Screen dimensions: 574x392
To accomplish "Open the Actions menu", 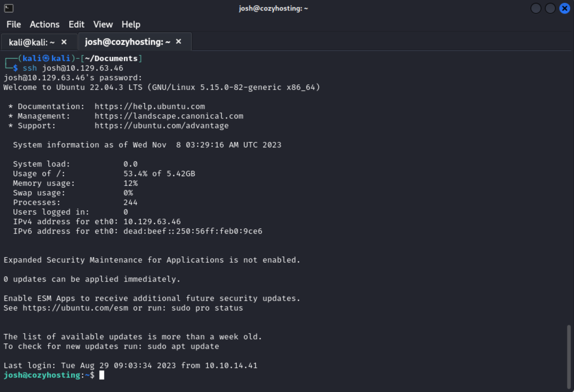I will coord(45,24).
